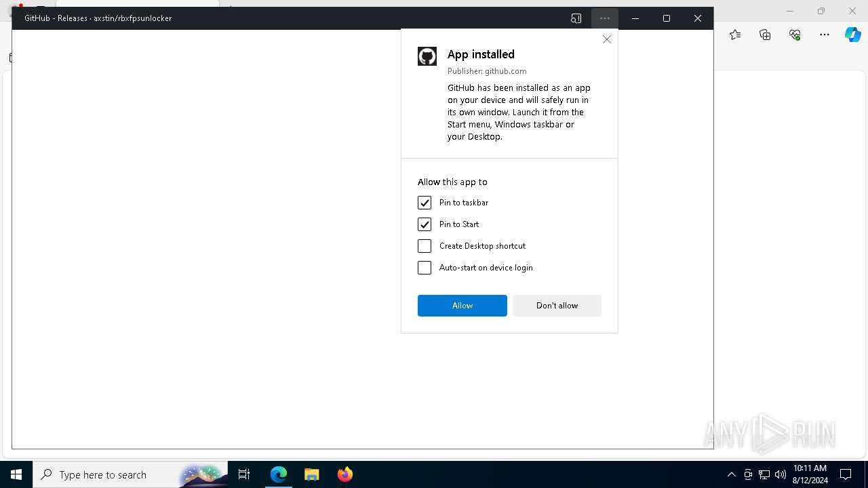Click the search highlights image in taskbar

tap(202, 475)
